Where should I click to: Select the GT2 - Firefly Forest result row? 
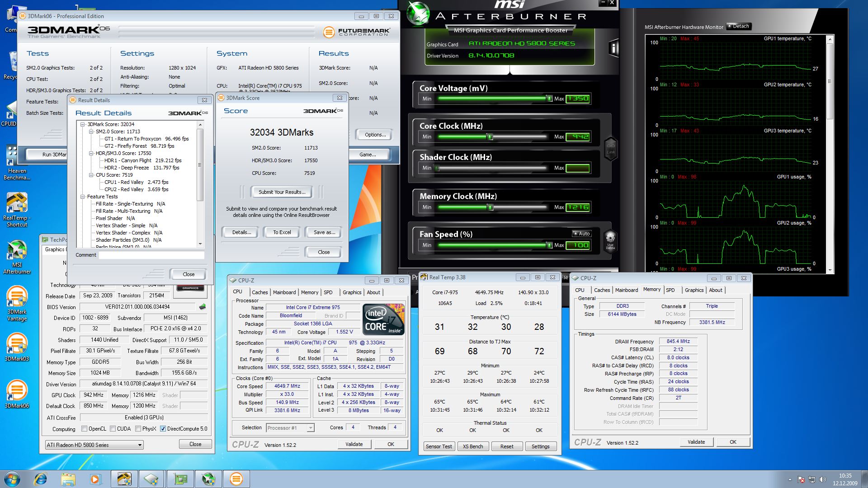click(x=139, y=146)
